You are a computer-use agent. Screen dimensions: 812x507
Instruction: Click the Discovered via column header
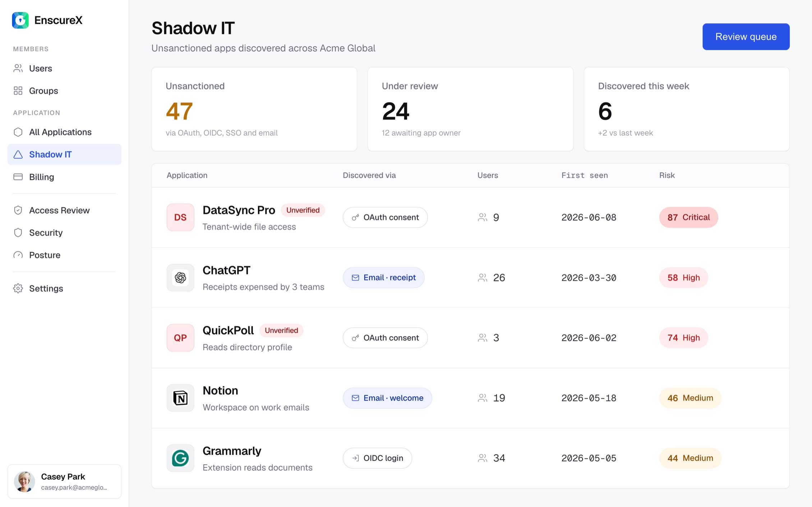[369, 175]
